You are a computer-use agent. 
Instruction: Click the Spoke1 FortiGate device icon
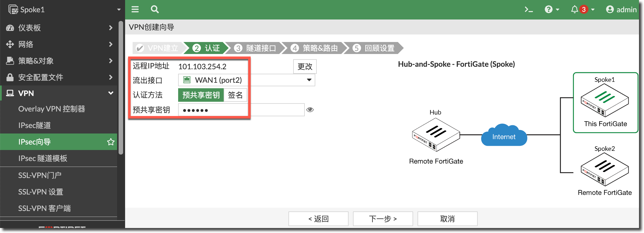coord(604,100)
